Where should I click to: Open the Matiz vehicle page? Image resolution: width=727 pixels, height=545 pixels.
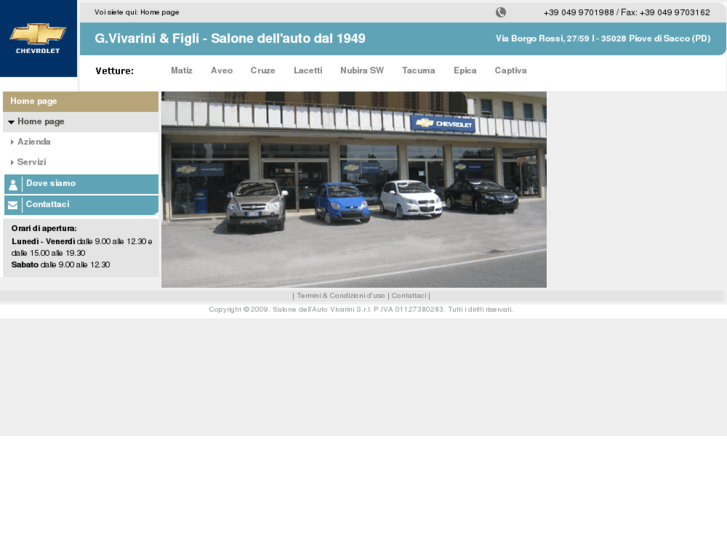click(x=182, y=71)
